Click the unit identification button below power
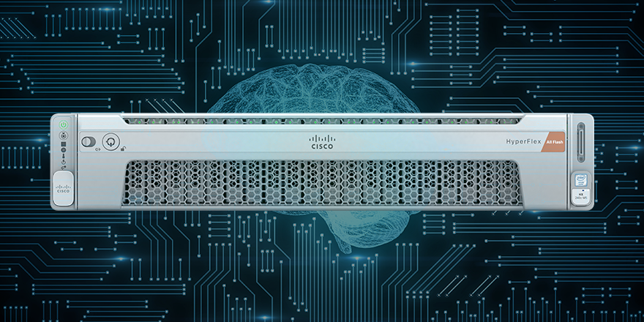This screenshot has width=644, height=322. [x=63, y=135]
